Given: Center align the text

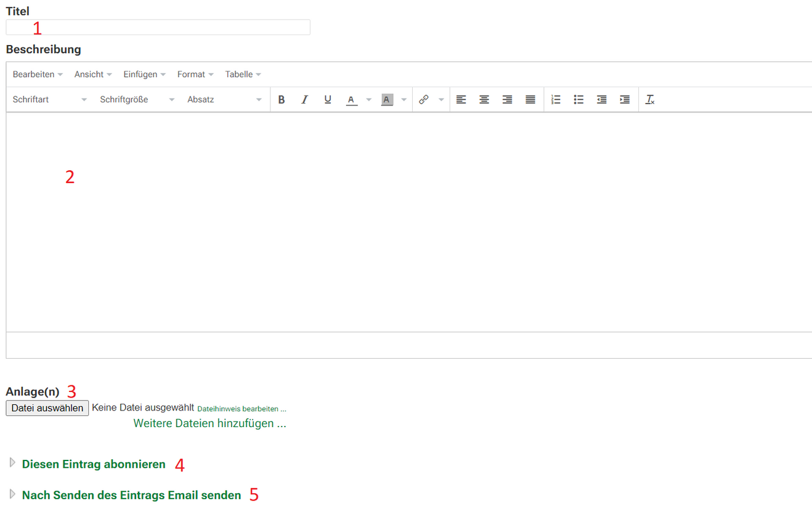Looking at the screenshot, I should 484,99.
